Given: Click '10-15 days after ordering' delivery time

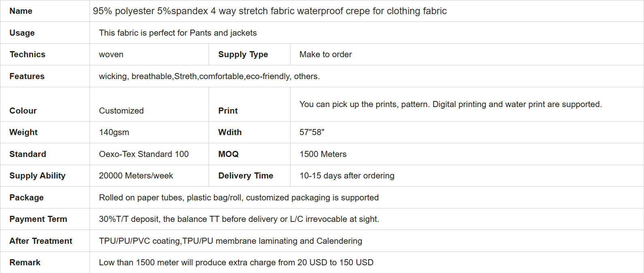Looking at the screenshot, I should point(347,176).
